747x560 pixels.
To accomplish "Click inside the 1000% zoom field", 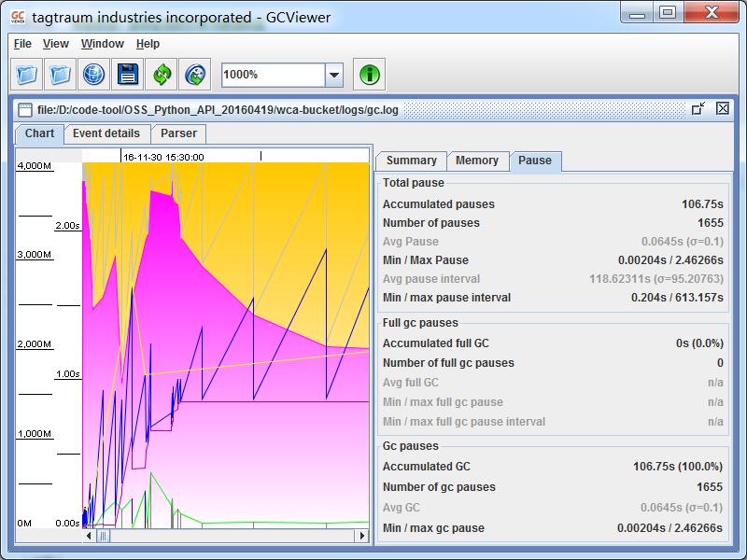I will click(x=272, y=75).
